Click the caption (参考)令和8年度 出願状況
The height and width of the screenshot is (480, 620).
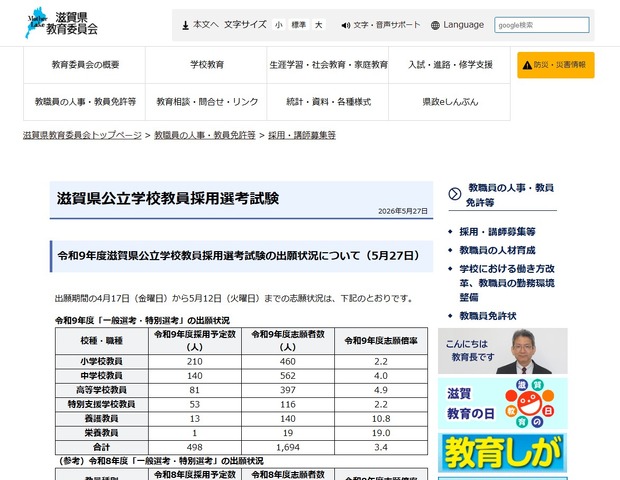pyautogui.click(x=161, y=461)
